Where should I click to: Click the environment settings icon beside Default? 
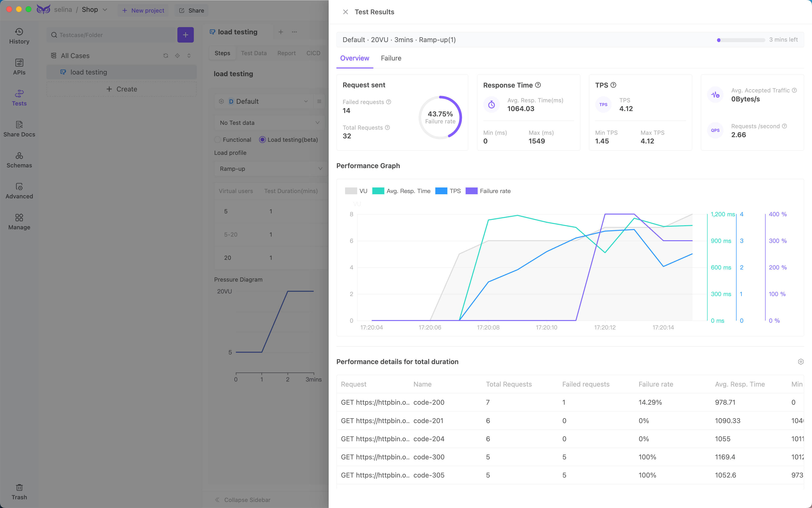(221, 101)
